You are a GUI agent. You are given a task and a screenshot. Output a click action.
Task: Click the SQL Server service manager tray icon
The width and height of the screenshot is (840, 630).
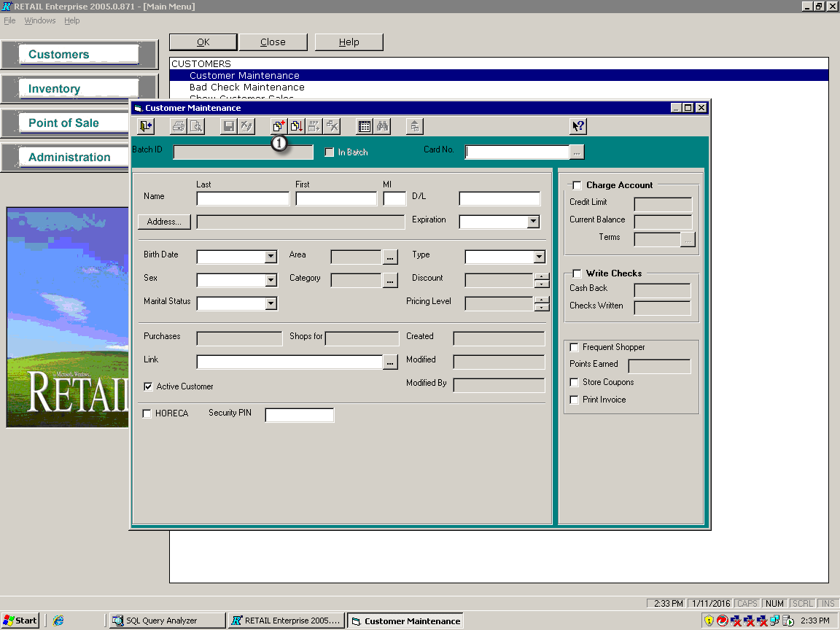click(x=788, y=621)
